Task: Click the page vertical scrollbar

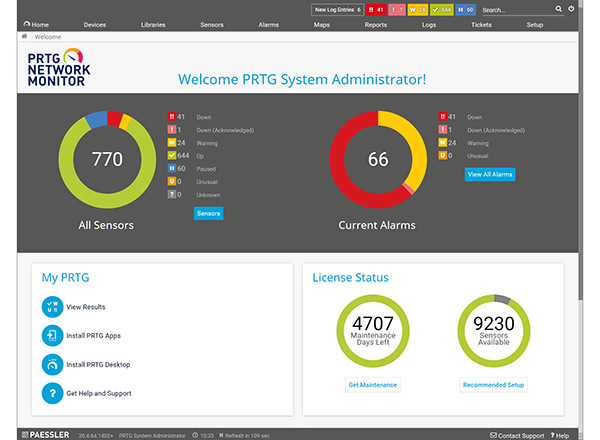Action: pyautogui.click(x=581, y=153)
